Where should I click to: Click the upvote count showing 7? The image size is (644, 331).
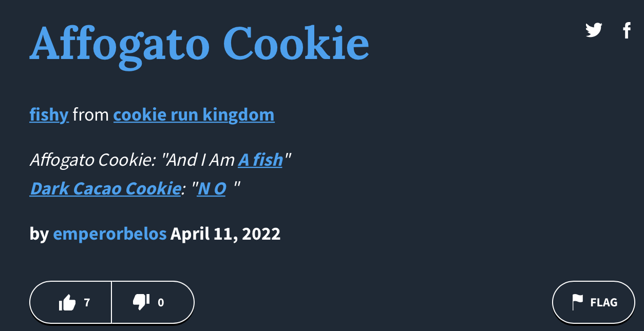tap(87, 303)
